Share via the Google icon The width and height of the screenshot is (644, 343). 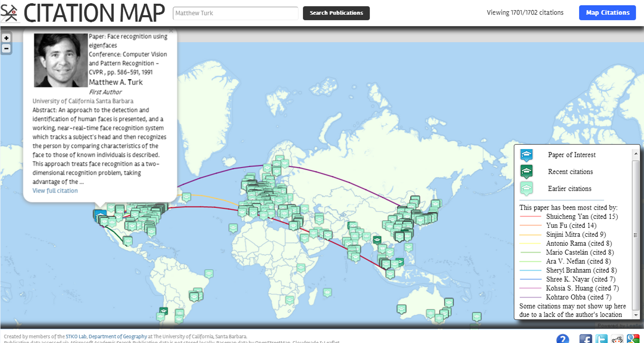[x=633, y=339]
